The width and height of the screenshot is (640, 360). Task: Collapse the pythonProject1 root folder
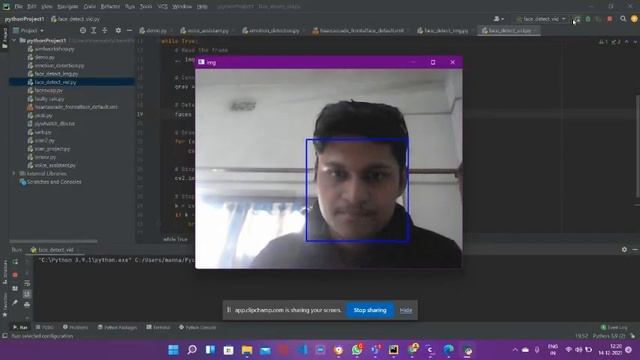tap(14, 40)
